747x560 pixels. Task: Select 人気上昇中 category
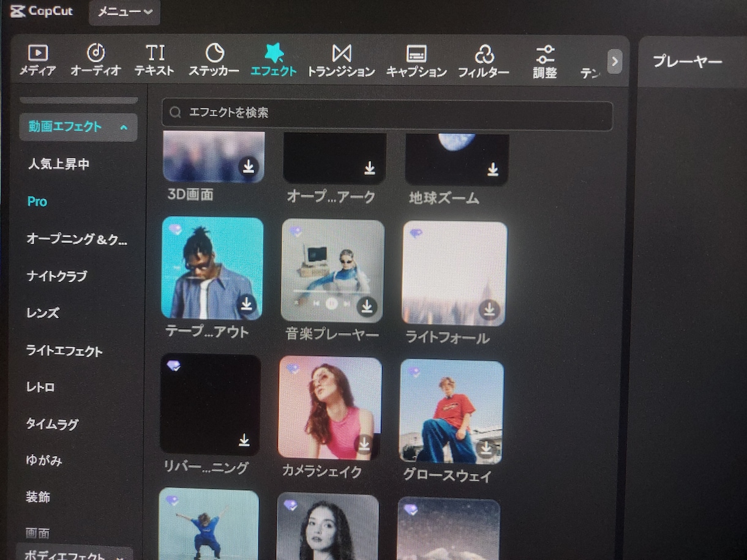pyautogui.click(x=58, y=164)
